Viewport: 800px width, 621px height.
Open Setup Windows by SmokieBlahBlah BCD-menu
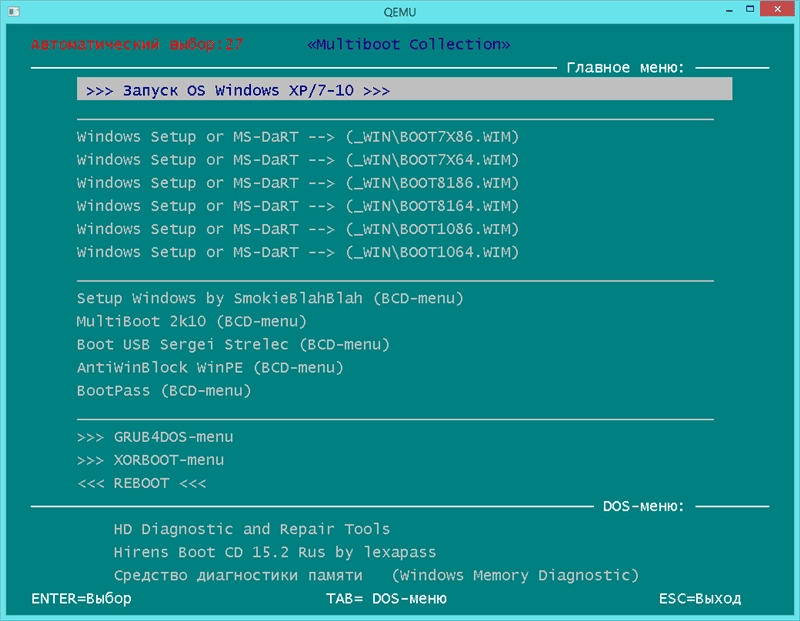click(x=270, y=299)
